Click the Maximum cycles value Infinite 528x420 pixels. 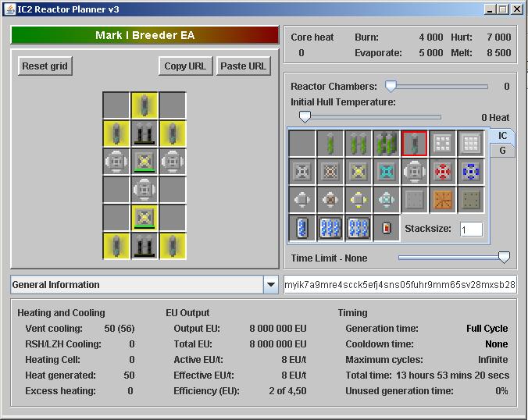pyautogui.click(x=493, y=359)
